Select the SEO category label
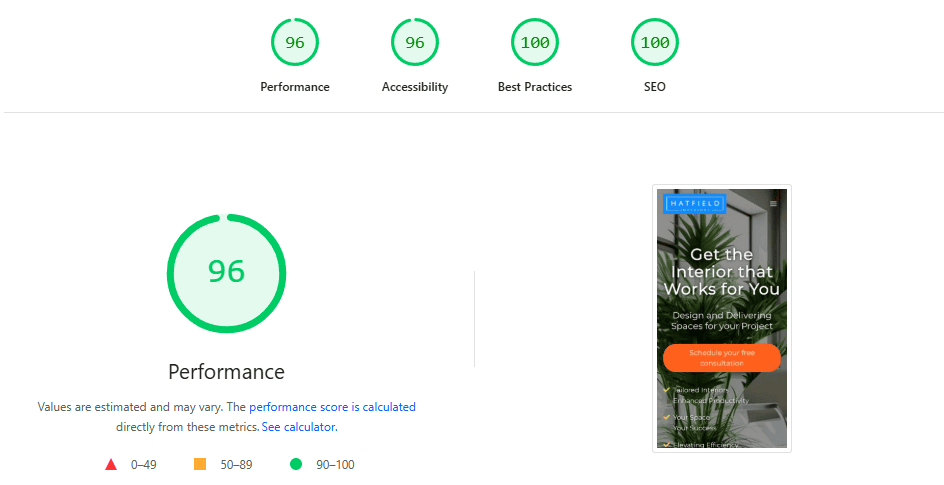Image resolution: width=944 pixels, height=485 pixels. coord(655,87)
